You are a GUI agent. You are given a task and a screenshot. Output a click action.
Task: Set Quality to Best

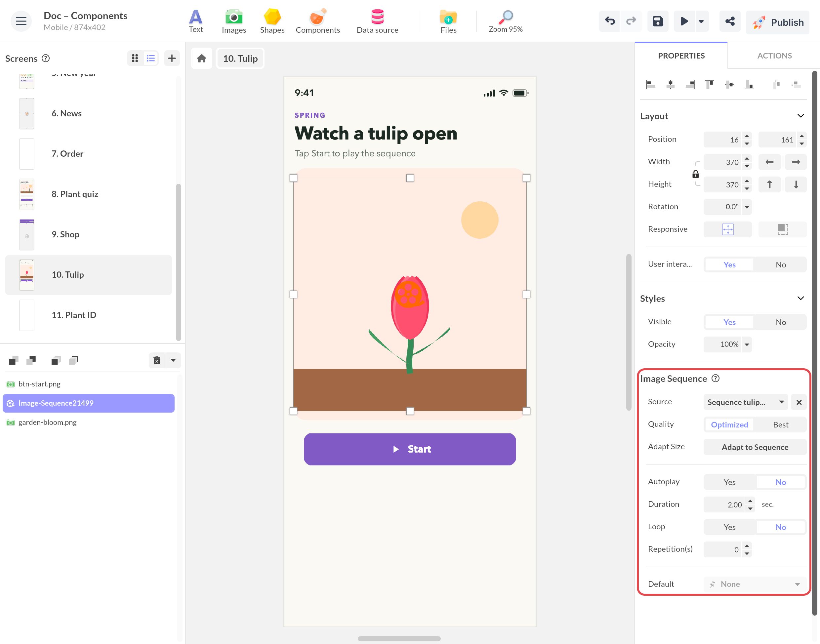click(780, 424)
